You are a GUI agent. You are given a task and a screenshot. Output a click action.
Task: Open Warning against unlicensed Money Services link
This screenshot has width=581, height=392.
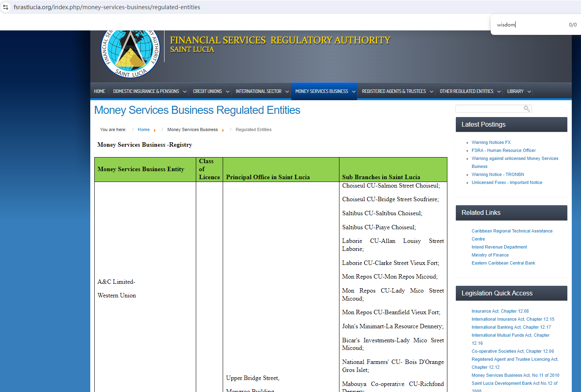pos(515,162)
